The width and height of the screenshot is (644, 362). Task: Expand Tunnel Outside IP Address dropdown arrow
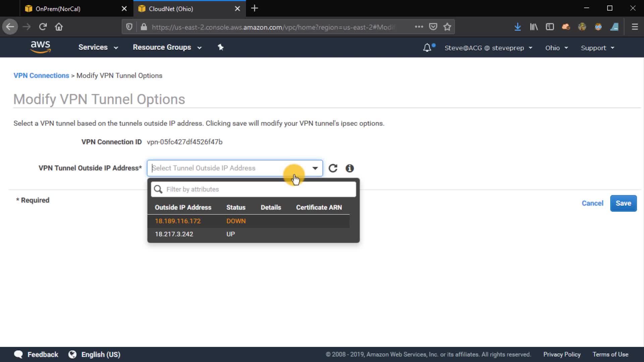pos(315,168)
